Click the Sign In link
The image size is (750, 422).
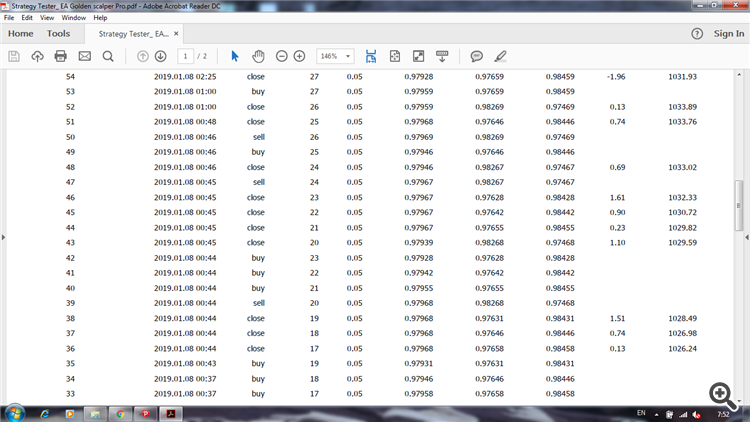[x=729, y=33]
